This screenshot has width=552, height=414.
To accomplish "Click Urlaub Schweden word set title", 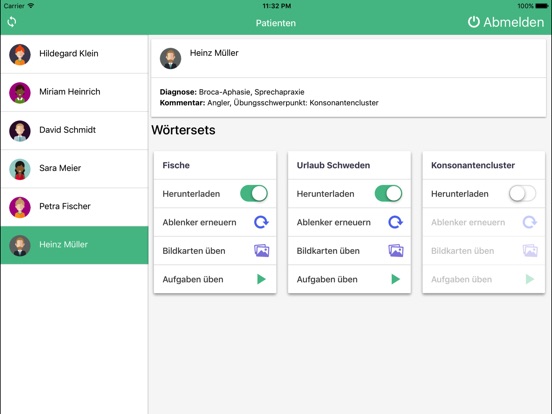I will (333, 165).
